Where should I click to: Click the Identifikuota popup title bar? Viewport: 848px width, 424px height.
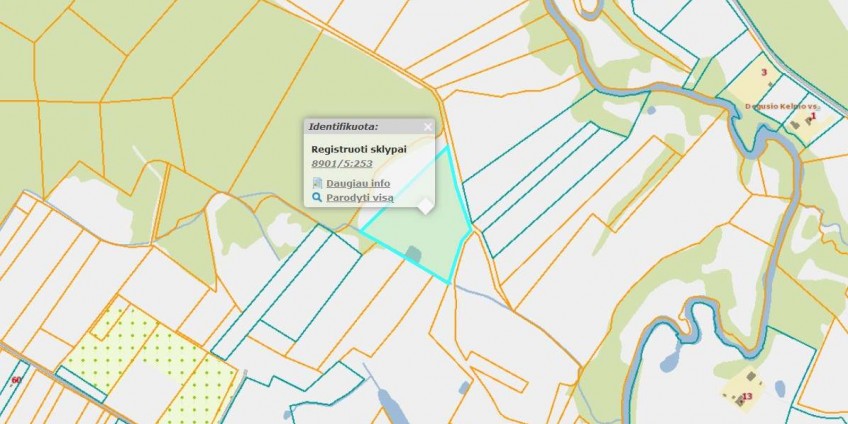click(369, 127)
